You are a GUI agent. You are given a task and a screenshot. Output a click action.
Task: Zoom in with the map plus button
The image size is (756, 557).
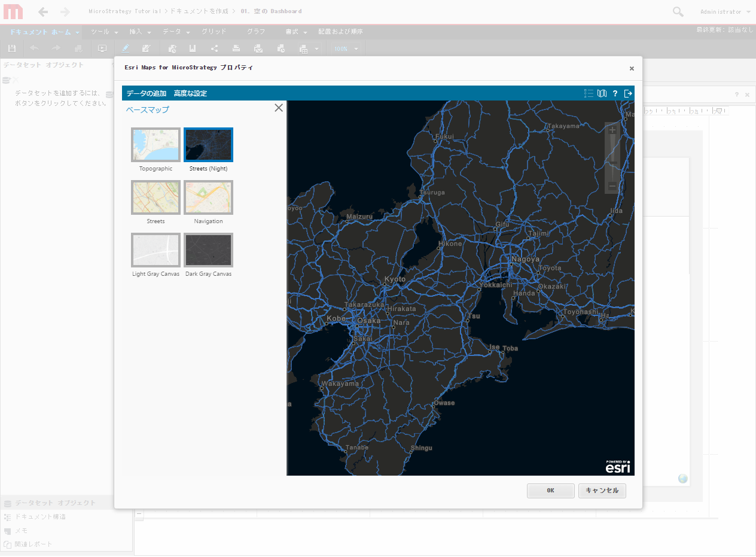click(612, 130)
